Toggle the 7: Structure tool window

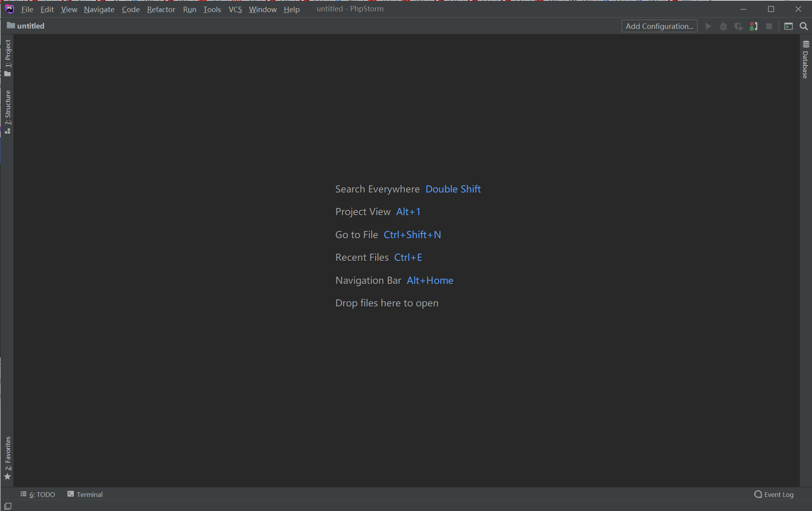[x=8, y=112]
